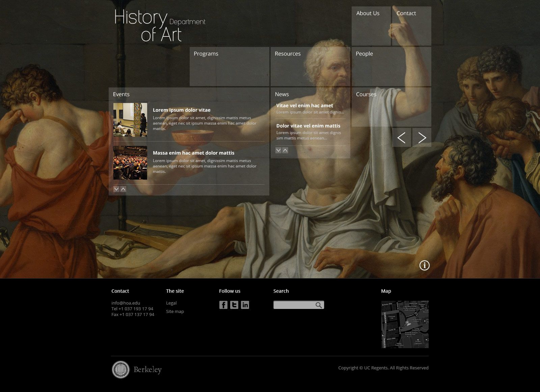Viewport: 540px width, 392px height.
Task: Open the Resources tile
Action: (310, 67)
